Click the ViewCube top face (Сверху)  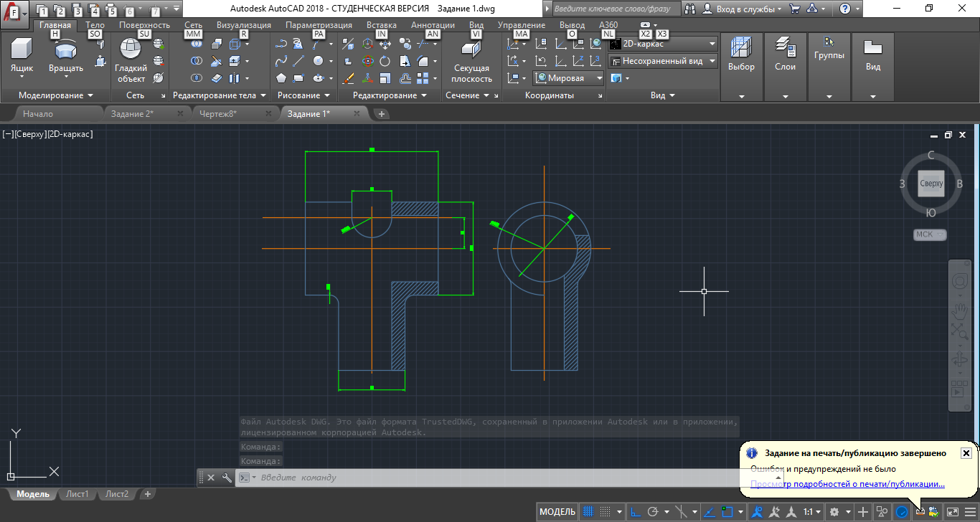931,184
